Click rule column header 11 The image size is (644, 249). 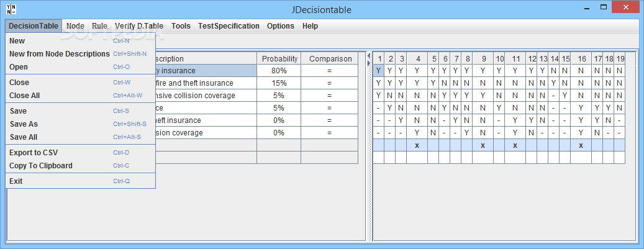(515, 59)
